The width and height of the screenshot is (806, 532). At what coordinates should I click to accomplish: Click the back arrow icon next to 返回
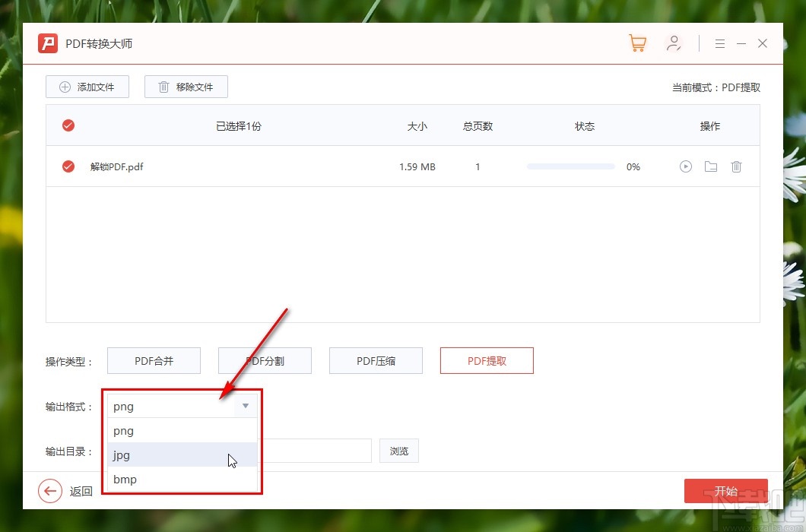pyautogui.click(x=50, y=491)
